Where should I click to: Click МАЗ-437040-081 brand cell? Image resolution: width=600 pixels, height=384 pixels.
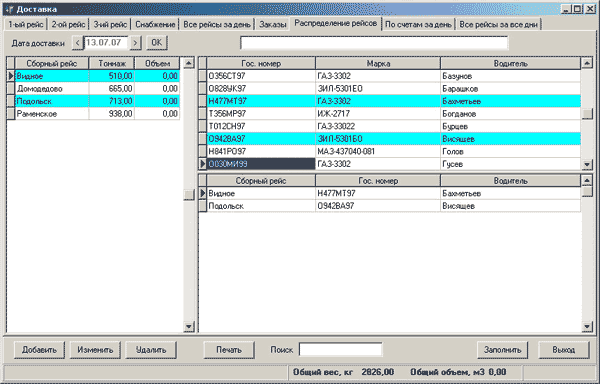click(378, 152)
